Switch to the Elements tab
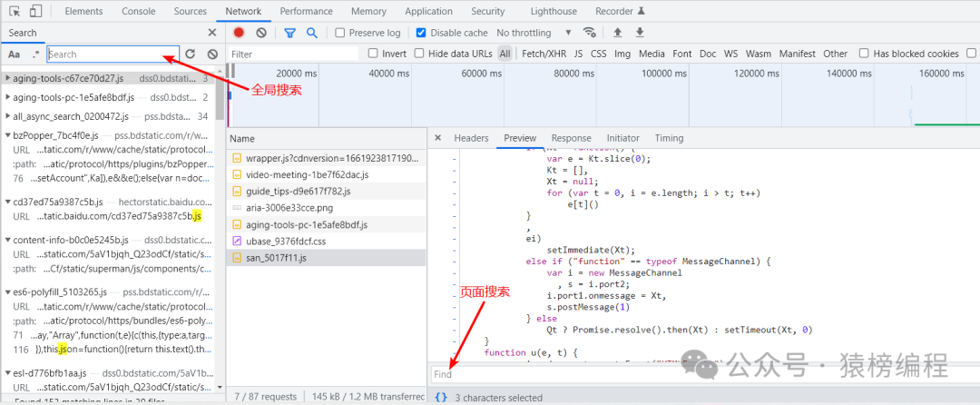The image size is (980, 405). coord(83,11)
